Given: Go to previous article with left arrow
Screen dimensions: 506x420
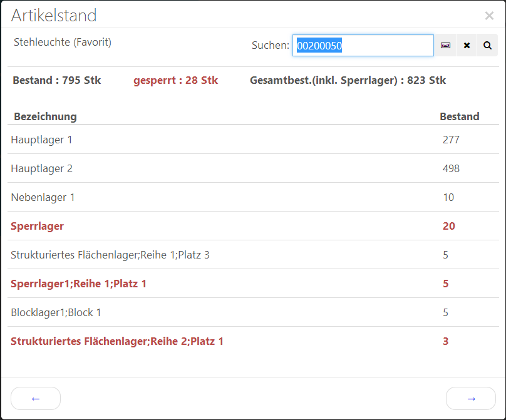Looking at the screenshot, I should [x=36, y=398].
